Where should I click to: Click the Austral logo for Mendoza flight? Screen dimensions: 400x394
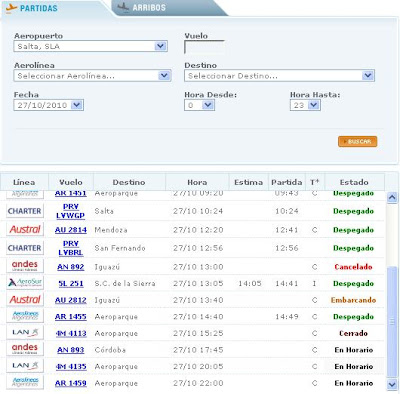25,229
